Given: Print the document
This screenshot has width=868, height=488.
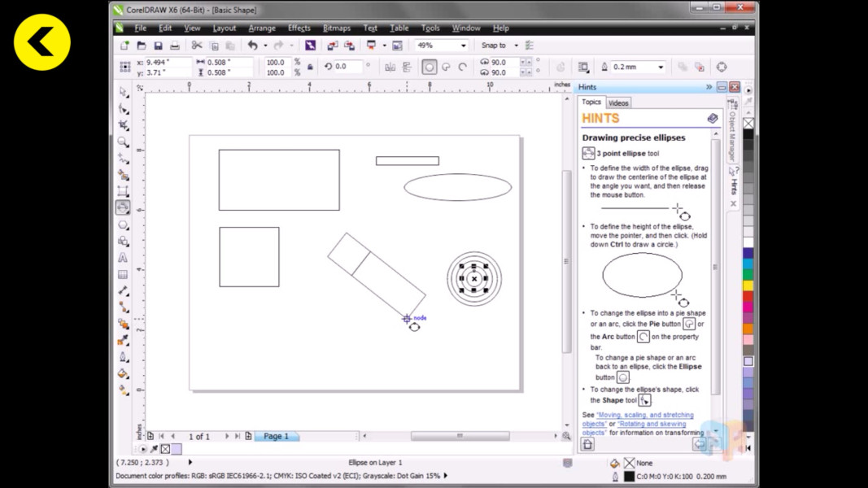Looking at the screenshot, I should (174, 46).
